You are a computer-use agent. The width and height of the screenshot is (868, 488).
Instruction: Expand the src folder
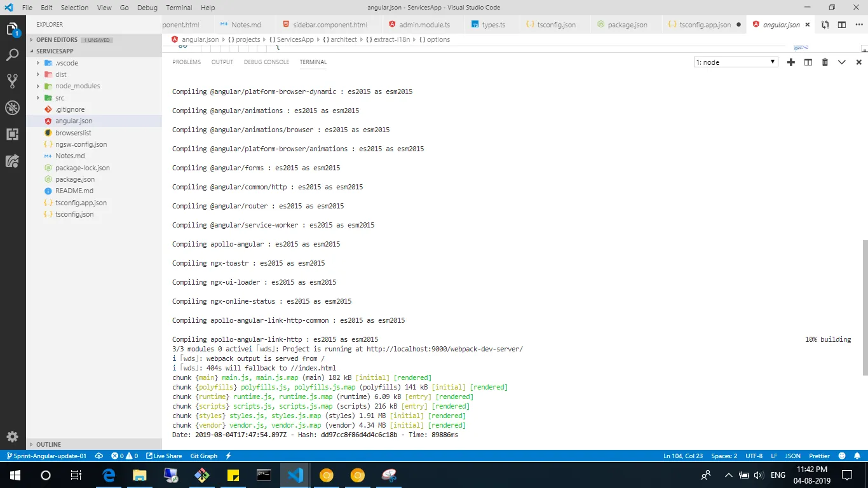38,98
